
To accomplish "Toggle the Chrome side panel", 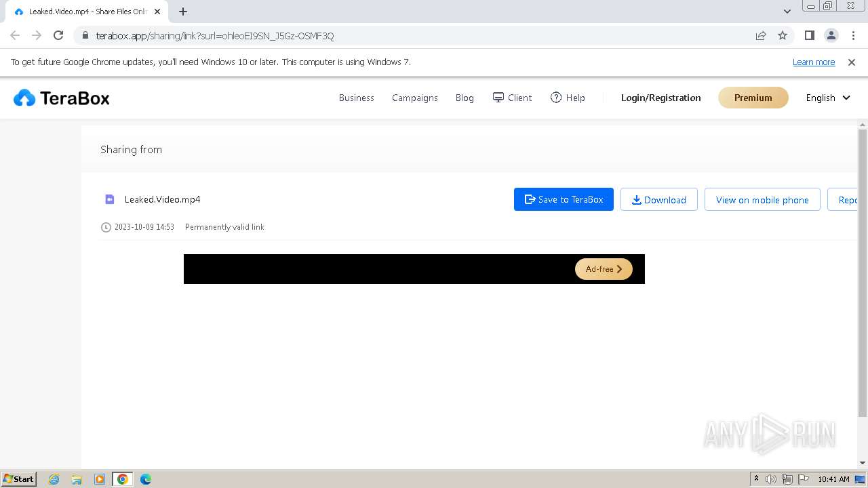I will tap(809, 35).
